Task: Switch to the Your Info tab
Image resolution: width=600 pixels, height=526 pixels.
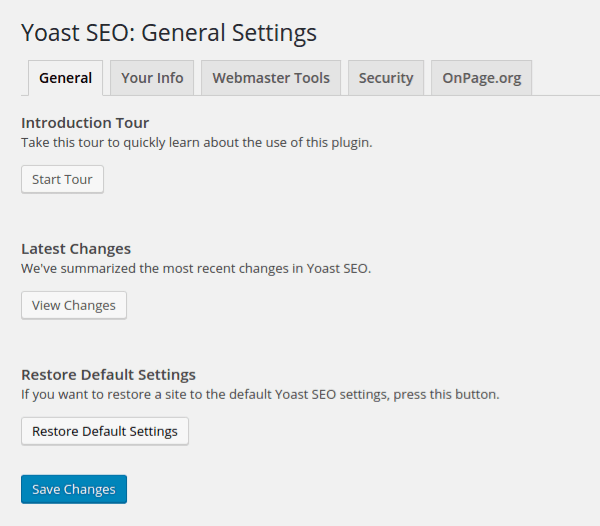Action: [152, 78]
